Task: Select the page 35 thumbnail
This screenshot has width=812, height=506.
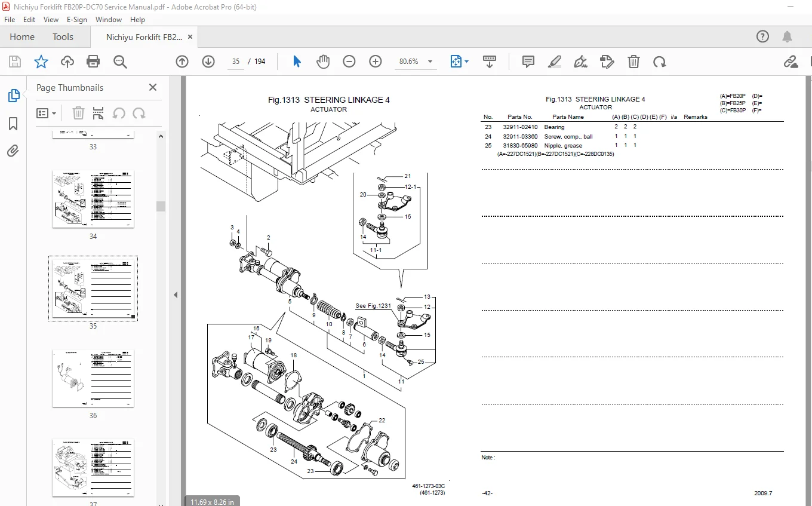Action: click(x=93, y=289)
